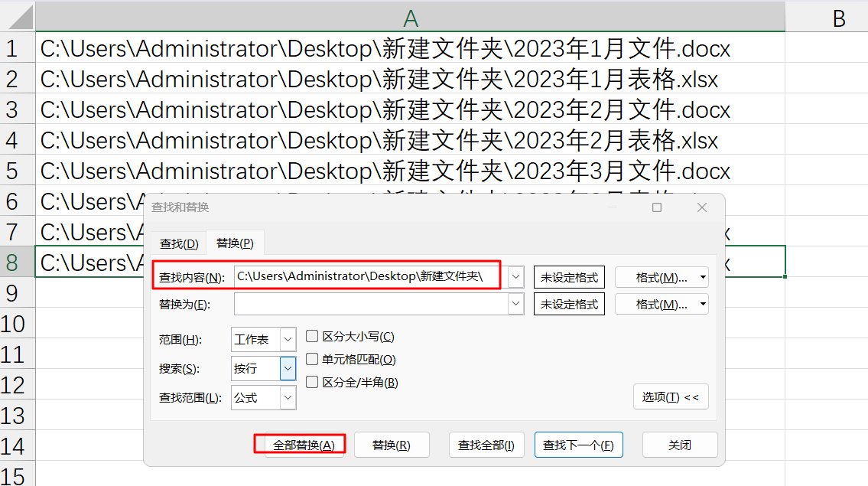
Task: Open 格式(M) menu for the replace row
Action: coord(662,304)
